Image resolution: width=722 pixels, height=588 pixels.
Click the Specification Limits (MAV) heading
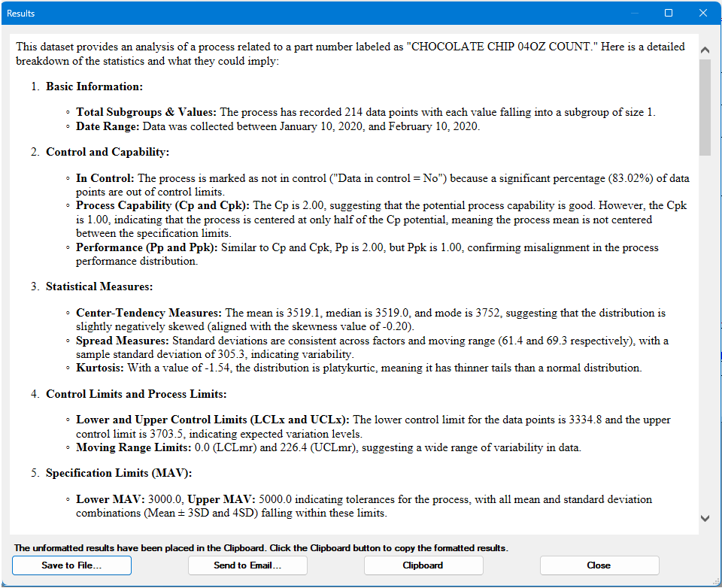point(119,473)
